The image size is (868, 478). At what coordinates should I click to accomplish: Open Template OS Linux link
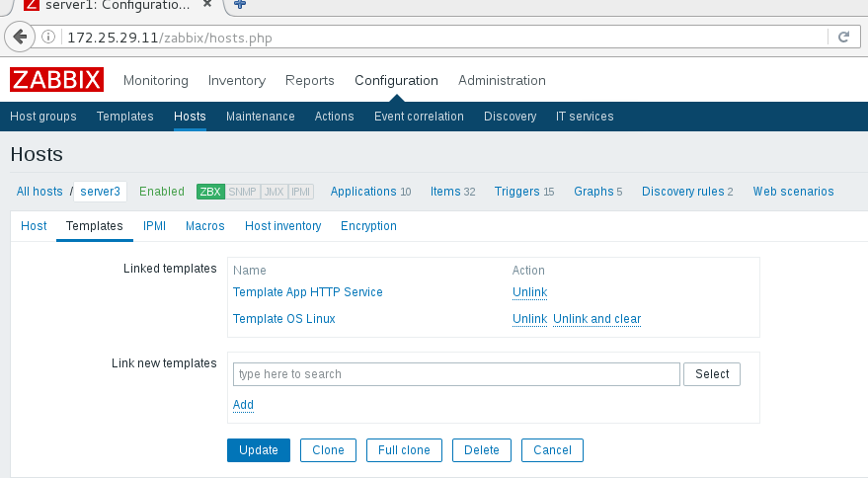(284, 318)
